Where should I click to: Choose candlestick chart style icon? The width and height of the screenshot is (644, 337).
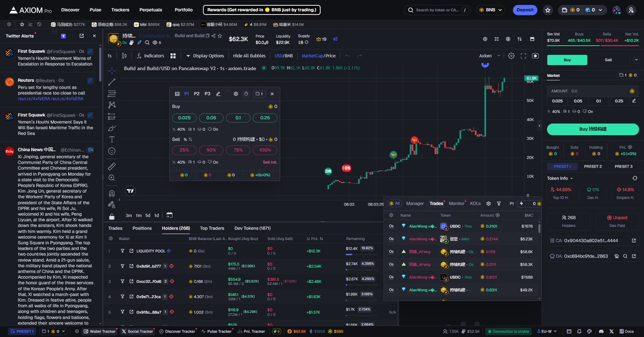[x=124, y=56]
